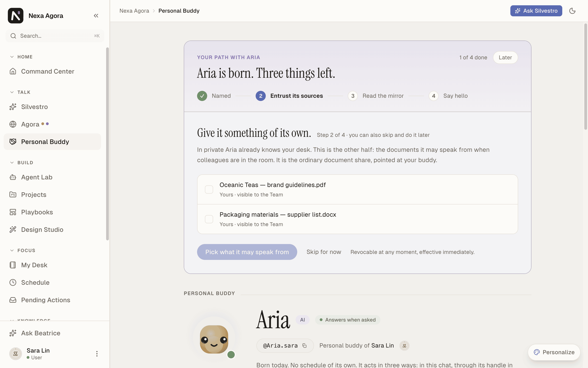Click Nexa Agora breadcrumb link
The width and height of the screenshot is (588, 368).
(x=134, y=11)
